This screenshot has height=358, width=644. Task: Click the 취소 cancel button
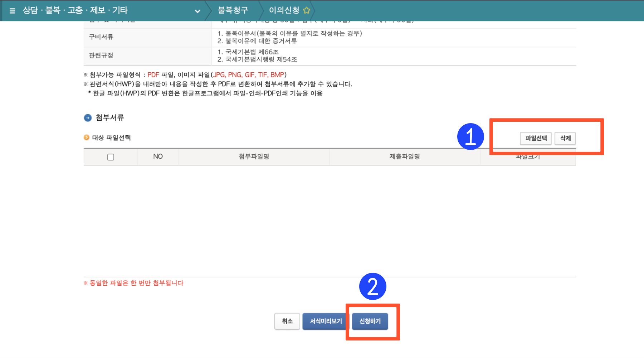click(x=287, y=321)
